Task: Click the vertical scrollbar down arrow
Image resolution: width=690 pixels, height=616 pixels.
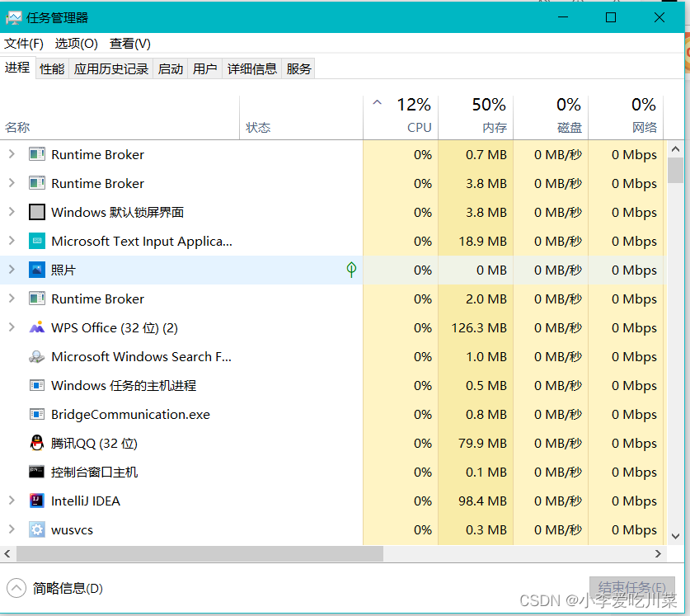Action: [x=675, y=536]
